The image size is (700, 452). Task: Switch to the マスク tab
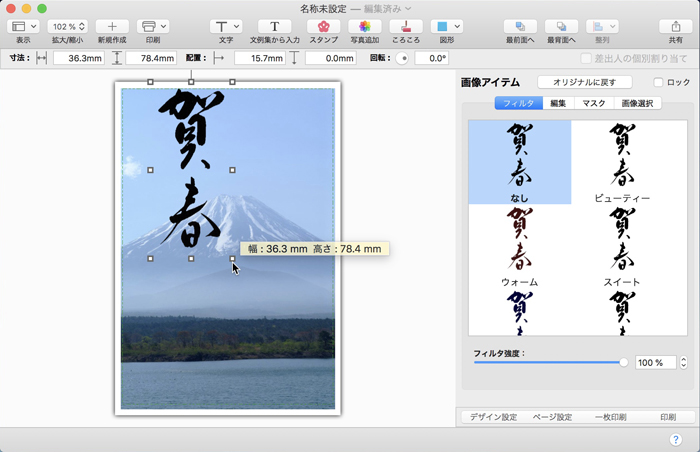click(594, 103)
